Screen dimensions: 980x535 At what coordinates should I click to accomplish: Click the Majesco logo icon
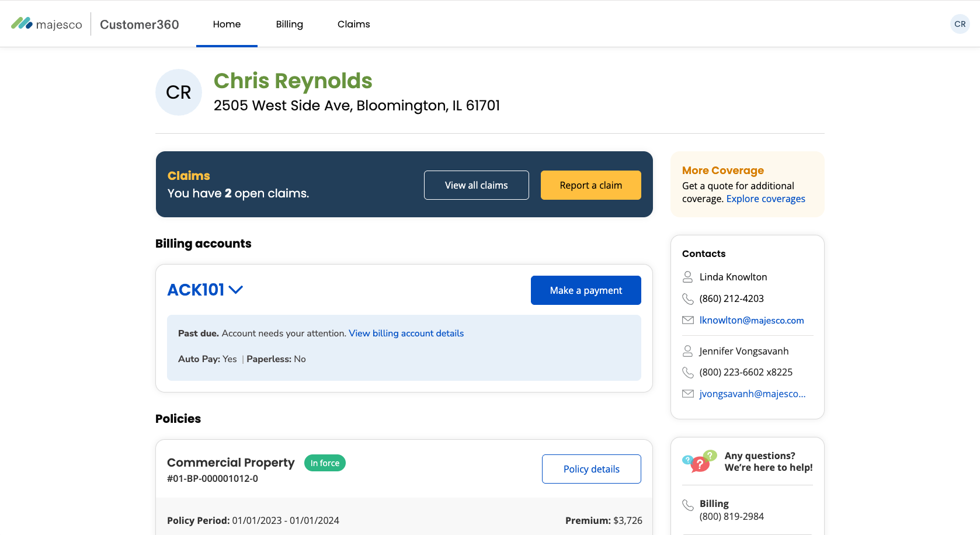(22, 24)
